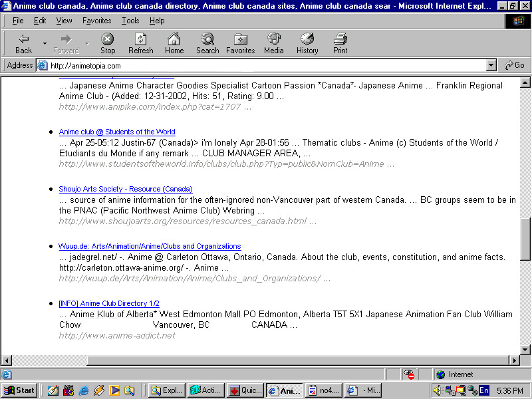Open the Favorites menu
The height and width of the screenshot is (399, 532).
pyautogui.click(x=96, y=21)
